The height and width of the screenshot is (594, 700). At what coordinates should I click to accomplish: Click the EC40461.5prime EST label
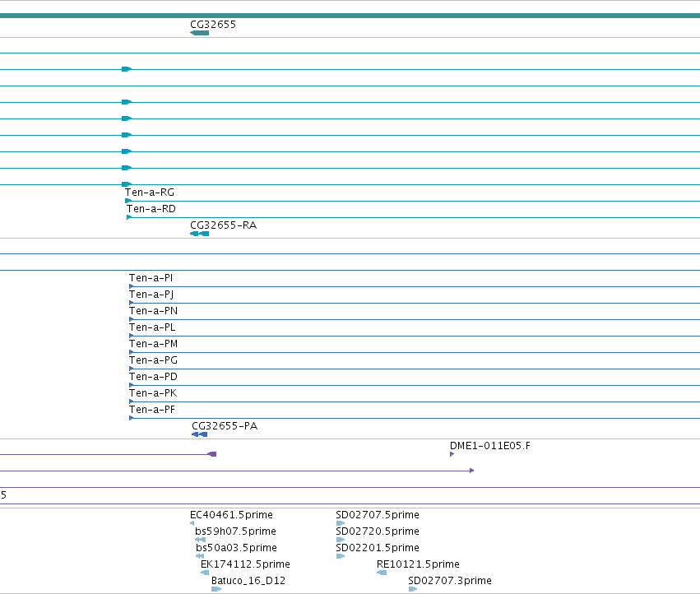(x=231, y=515)
